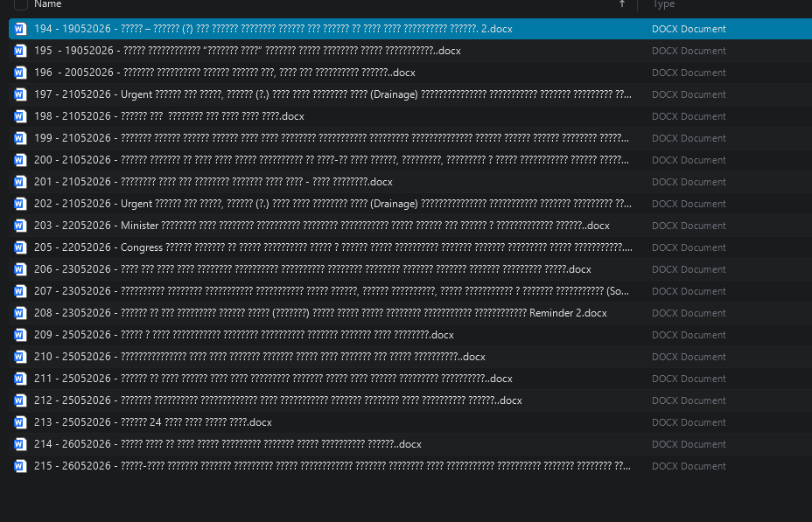Image resolution: width=812 pixels, height=522 pixels.
Task: Click the Word icon of file 209 - 25052026
Action: coord(20,335)
